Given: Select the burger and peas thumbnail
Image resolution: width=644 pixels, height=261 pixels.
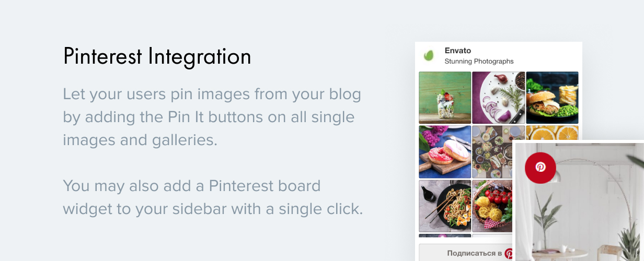Looking at the screenshot, I should click(x=552, y=98).
